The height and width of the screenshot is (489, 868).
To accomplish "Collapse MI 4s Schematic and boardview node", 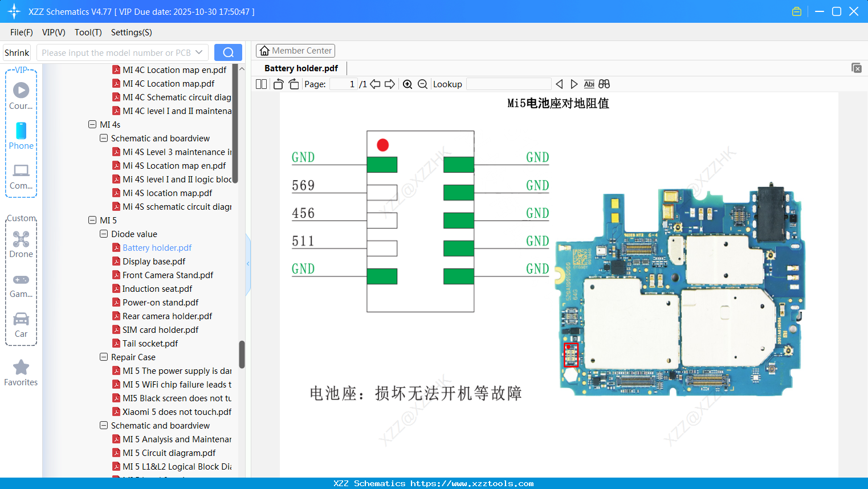I will [104, 138].
